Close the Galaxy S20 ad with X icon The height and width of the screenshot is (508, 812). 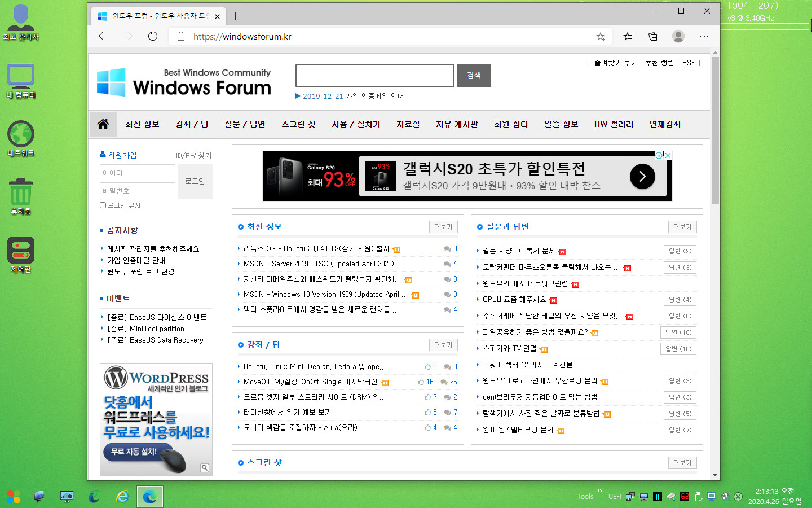click(x=668, y=155)
